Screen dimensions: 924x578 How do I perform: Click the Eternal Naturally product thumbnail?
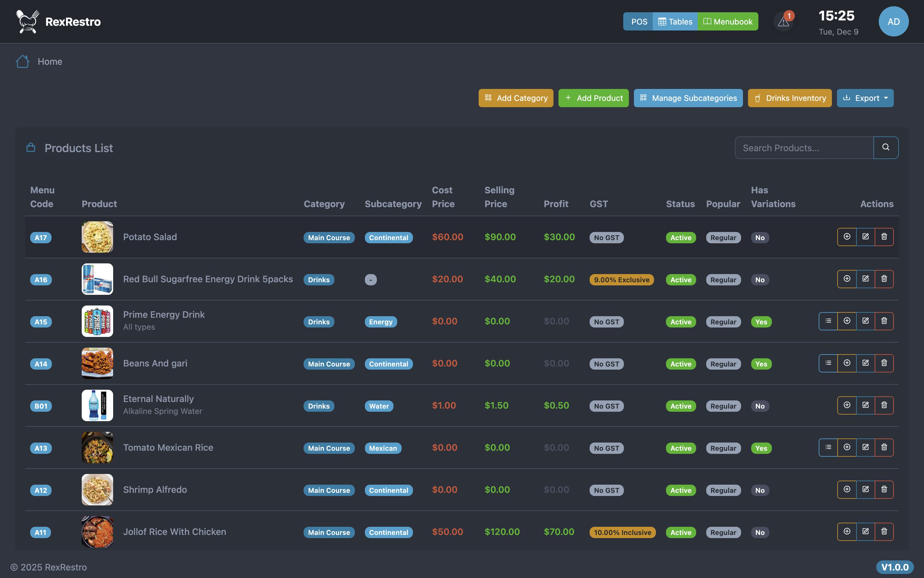(97, 405)
